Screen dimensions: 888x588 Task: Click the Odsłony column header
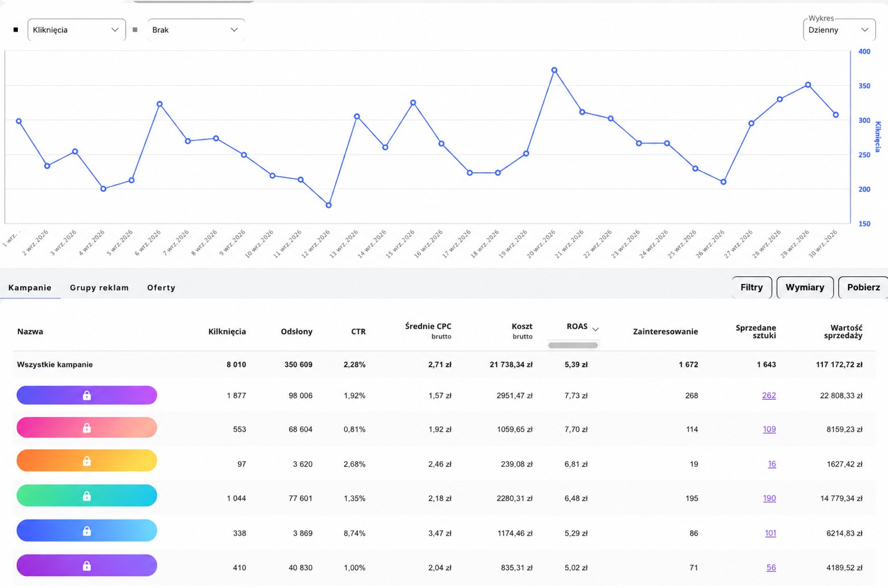tap(297, 332)
